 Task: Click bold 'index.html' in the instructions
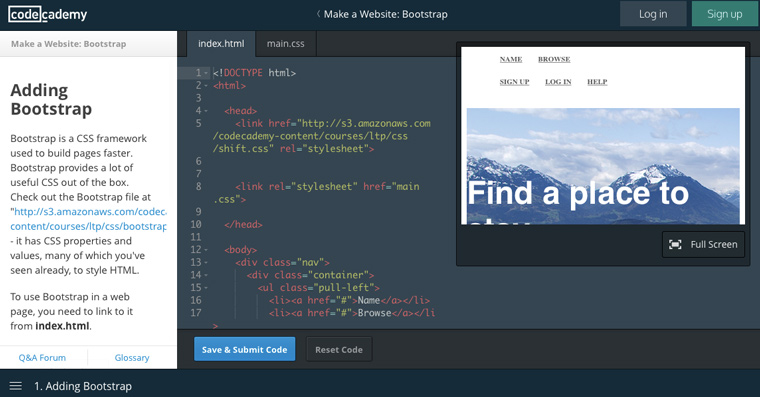62,326
